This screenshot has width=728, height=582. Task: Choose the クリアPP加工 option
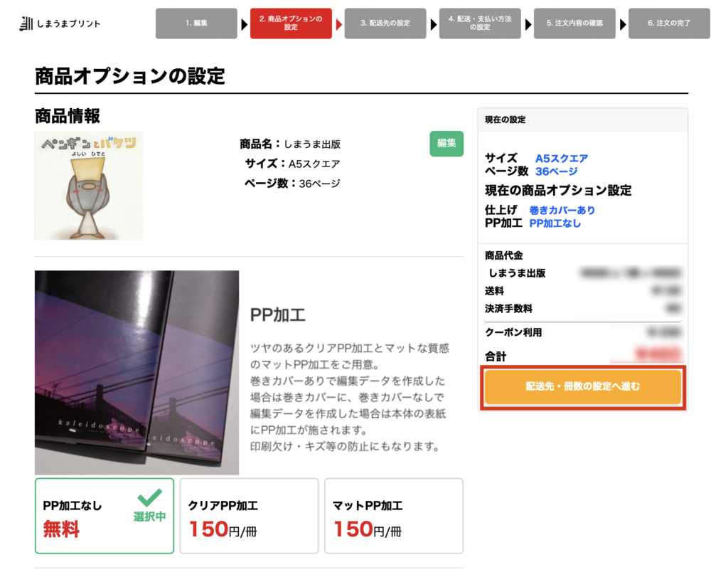[x=250, y=516]
